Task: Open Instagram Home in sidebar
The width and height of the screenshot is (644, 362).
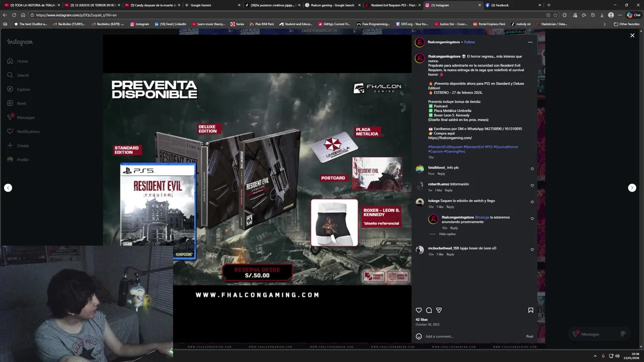Action: [x=18, y=61]
